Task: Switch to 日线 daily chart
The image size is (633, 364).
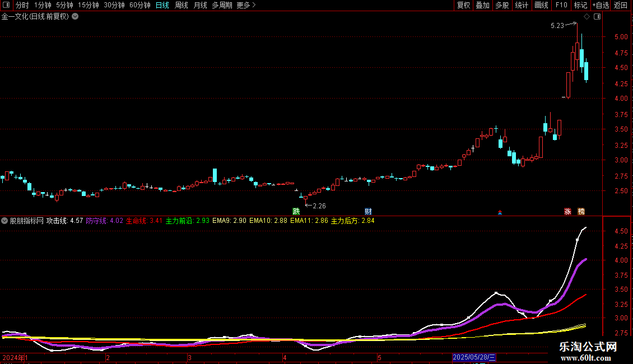Action: tap(162, 5)
